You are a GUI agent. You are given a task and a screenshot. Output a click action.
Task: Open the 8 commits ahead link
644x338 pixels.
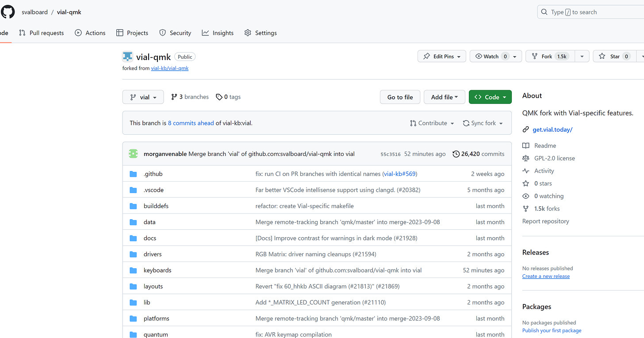(x=191, y=123)
